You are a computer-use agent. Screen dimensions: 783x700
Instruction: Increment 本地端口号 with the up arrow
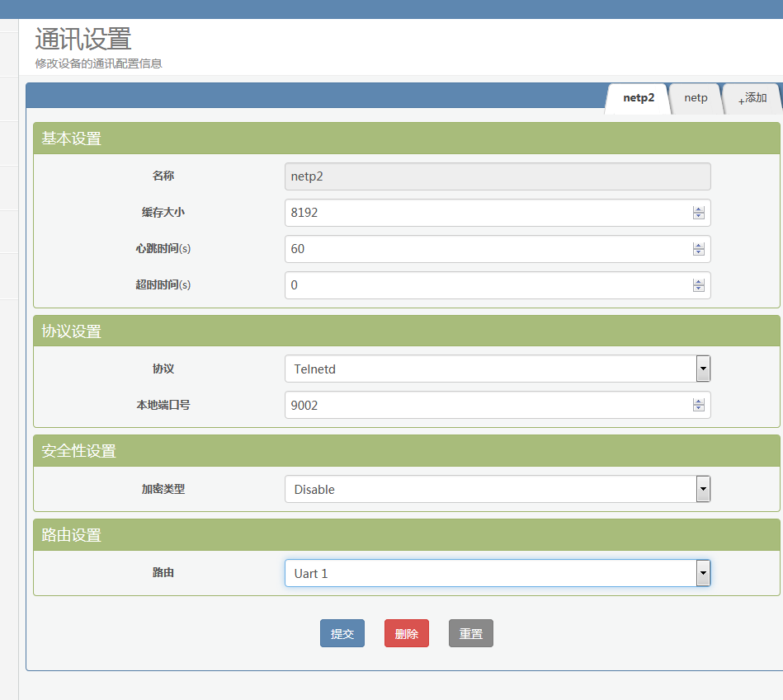click(699, 402)
